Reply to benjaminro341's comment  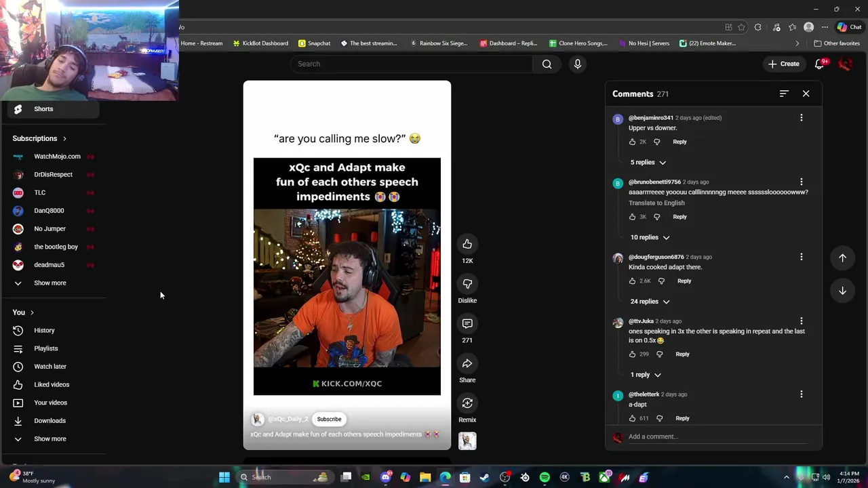pos(679,142)
